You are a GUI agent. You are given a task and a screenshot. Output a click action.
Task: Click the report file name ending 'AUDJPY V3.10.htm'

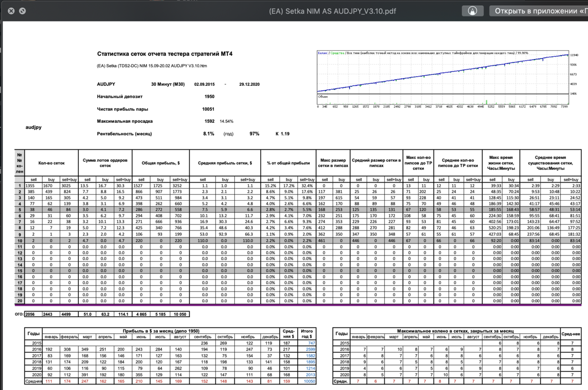click(x=152, y=66)
